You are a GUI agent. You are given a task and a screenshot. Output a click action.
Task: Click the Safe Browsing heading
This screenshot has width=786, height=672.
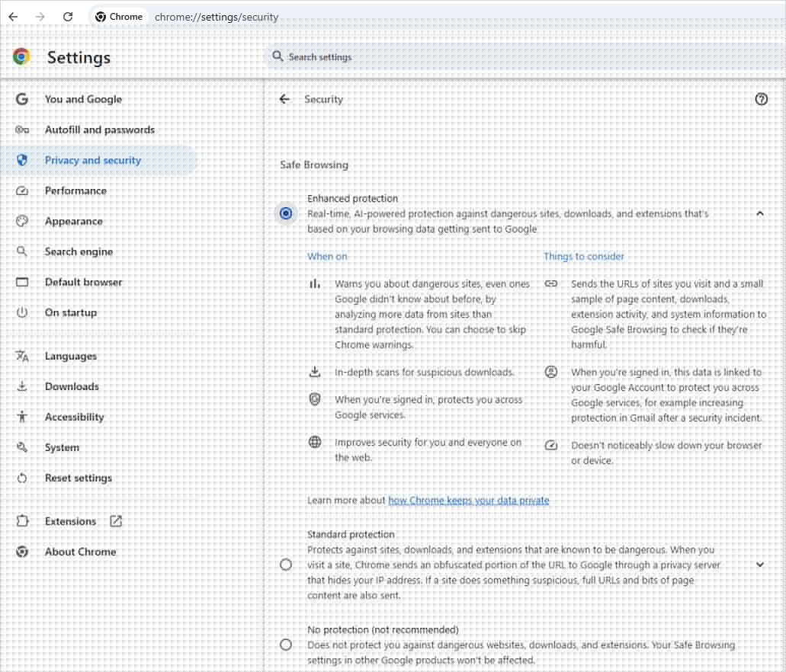(x=314, y=165)
